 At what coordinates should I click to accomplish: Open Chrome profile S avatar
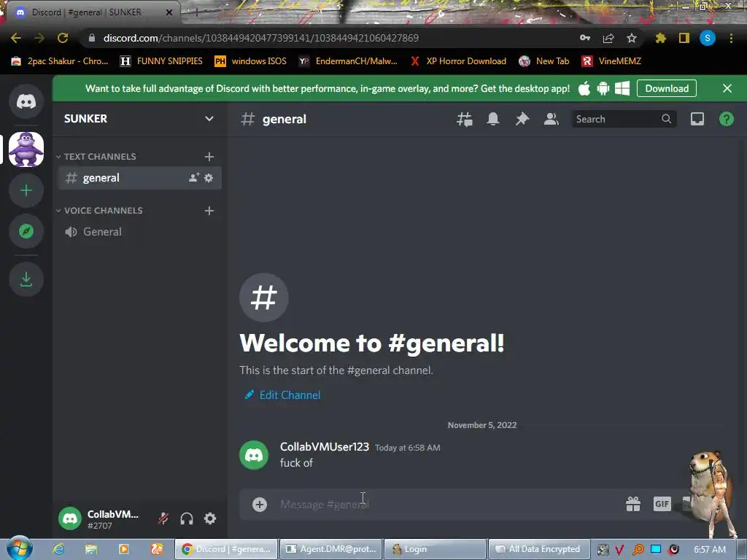[x=708, y=38]
